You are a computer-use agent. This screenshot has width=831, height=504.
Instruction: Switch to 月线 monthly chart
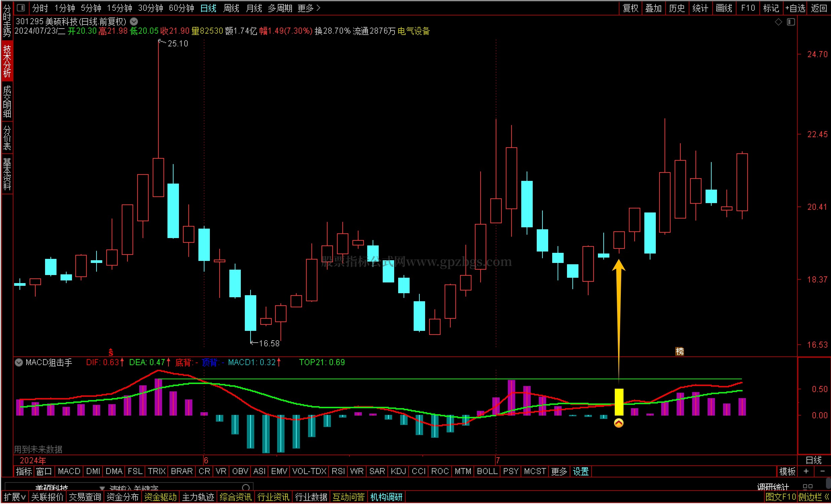[x=254, y=8]
